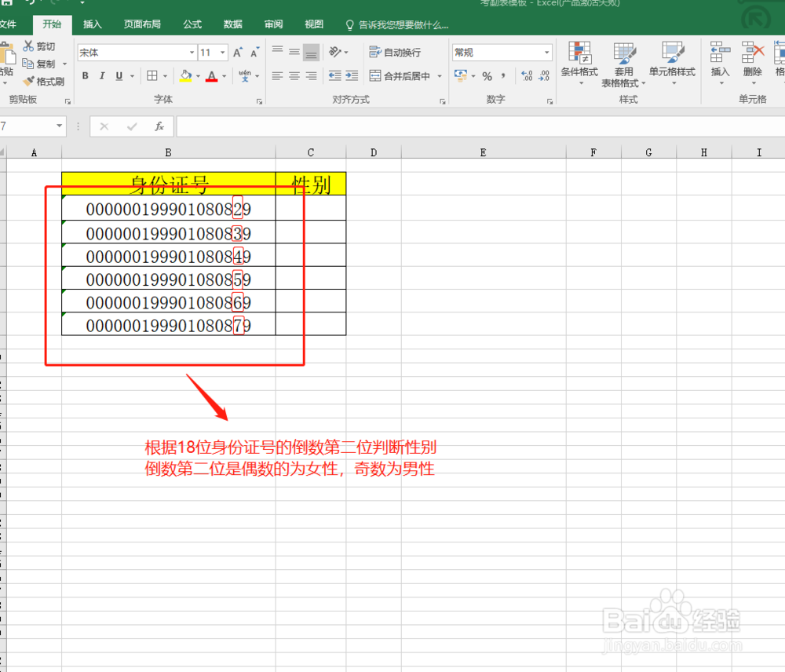Screen dimensions: 785x672
Task: Set bottom vertical alignment
Action: point(312,52)
